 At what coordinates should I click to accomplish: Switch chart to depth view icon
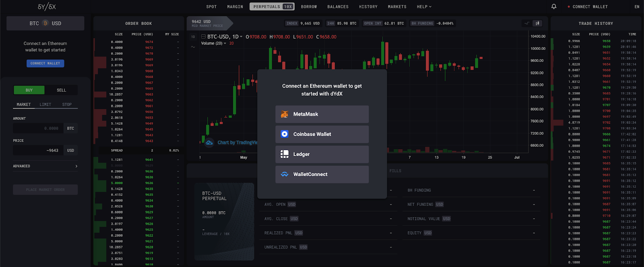click(526, 23)
